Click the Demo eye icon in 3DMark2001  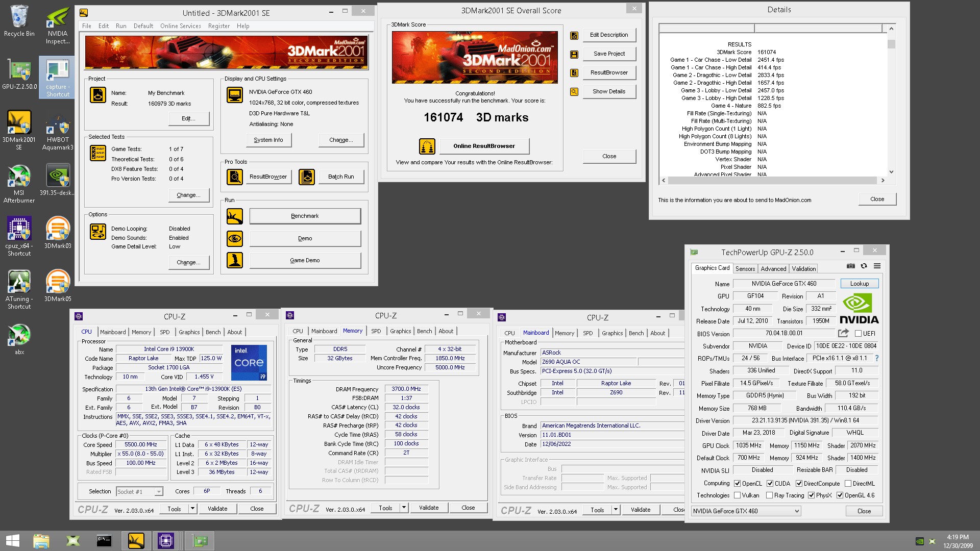(x=235, y=238)
